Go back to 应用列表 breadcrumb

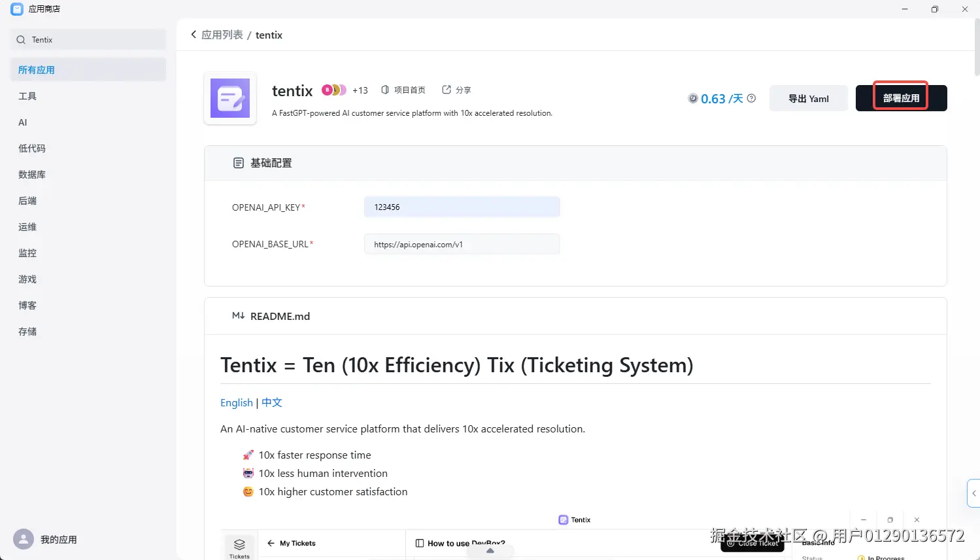tap(222, 35)
